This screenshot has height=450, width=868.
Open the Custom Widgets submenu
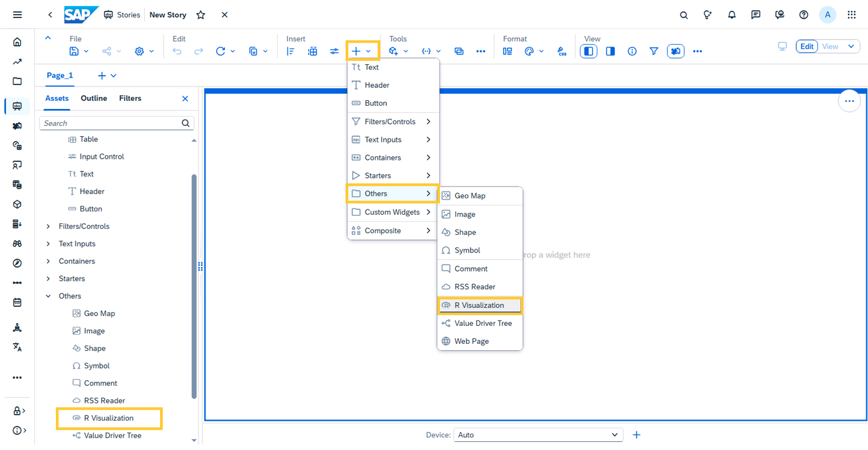[392, 212]
